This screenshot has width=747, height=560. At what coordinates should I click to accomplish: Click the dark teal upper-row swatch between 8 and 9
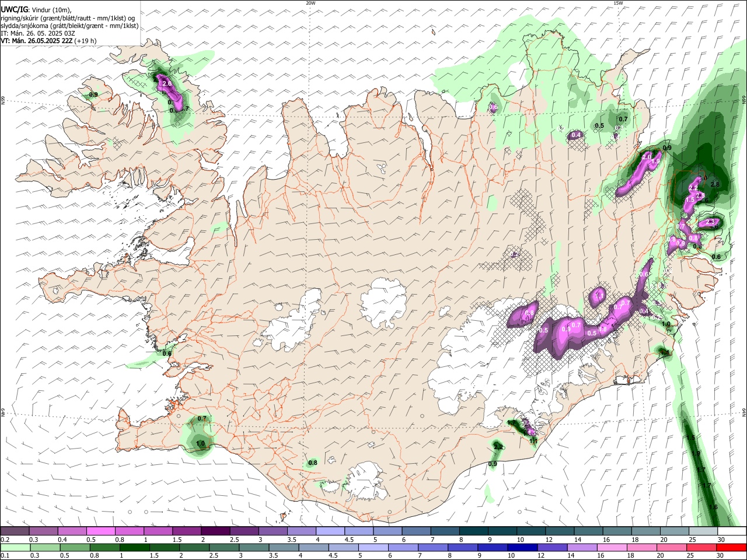[x=473, y=531]
